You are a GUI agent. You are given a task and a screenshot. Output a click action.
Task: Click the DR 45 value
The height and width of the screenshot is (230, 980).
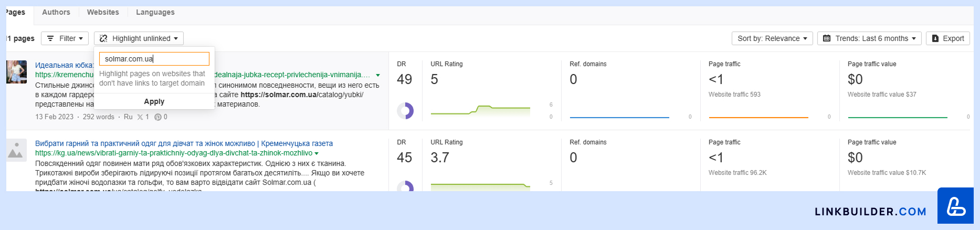click(x=405, y=158)
